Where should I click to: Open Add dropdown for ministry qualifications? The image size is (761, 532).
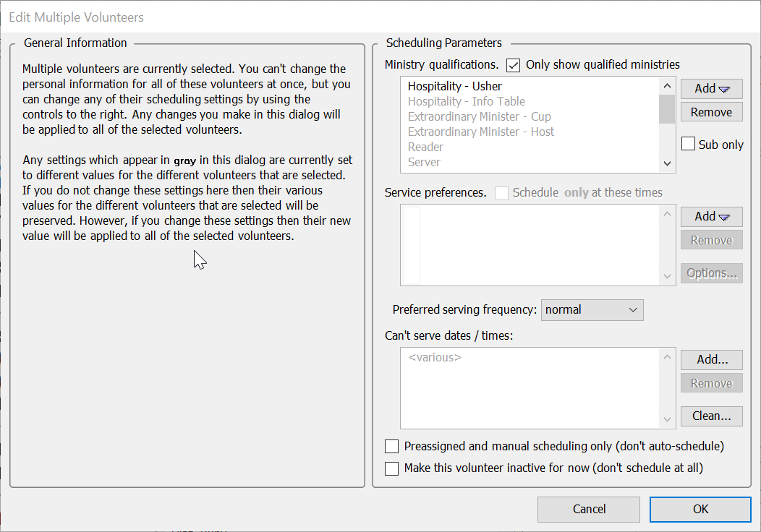(711, 89)
